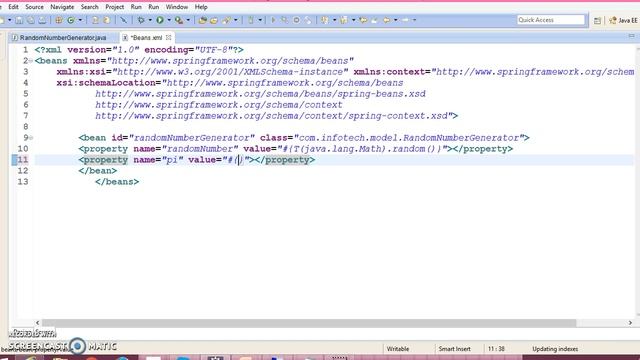Click the closing </bean> tag on line 12
Image resolution: width=640 pixels, height=360 pixels.
tap(98, 171)
